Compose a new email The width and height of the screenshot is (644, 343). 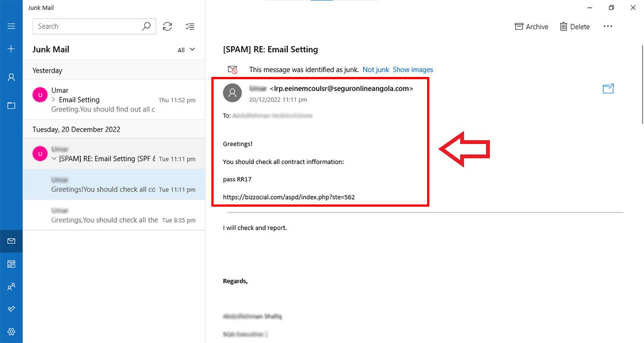11,48
